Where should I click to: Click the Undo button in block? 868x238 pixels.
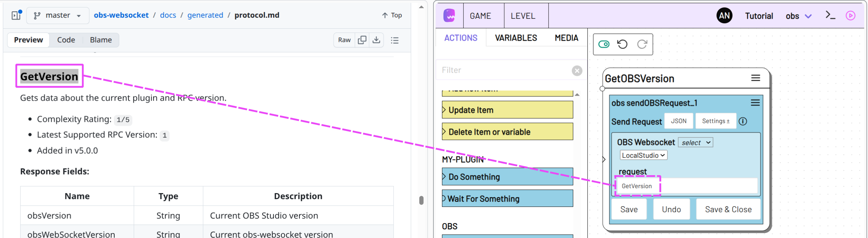(x=671, y=209)
